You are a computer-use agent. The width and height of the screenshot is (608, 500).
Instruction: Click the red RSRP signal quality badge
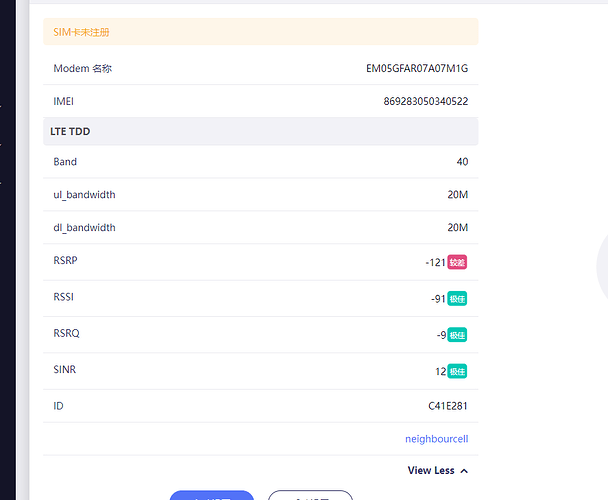click(457, 262)
